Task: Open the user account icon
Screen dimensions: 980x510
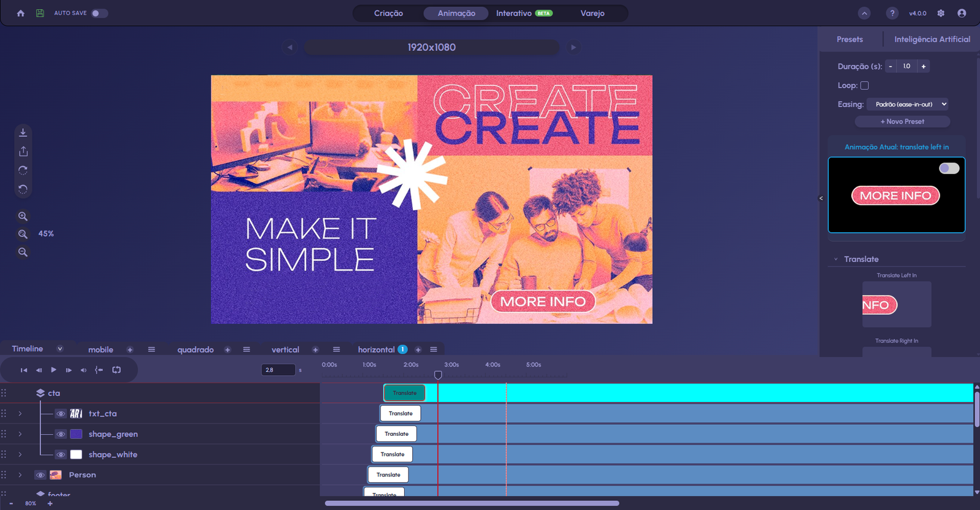Action: tap(962, 13)
